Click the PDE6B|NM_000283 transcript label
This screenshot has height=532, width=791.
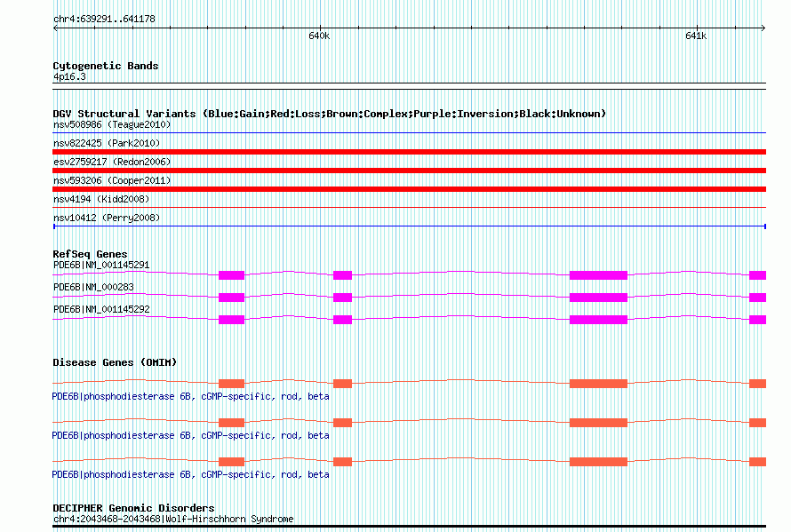[93, 287]
